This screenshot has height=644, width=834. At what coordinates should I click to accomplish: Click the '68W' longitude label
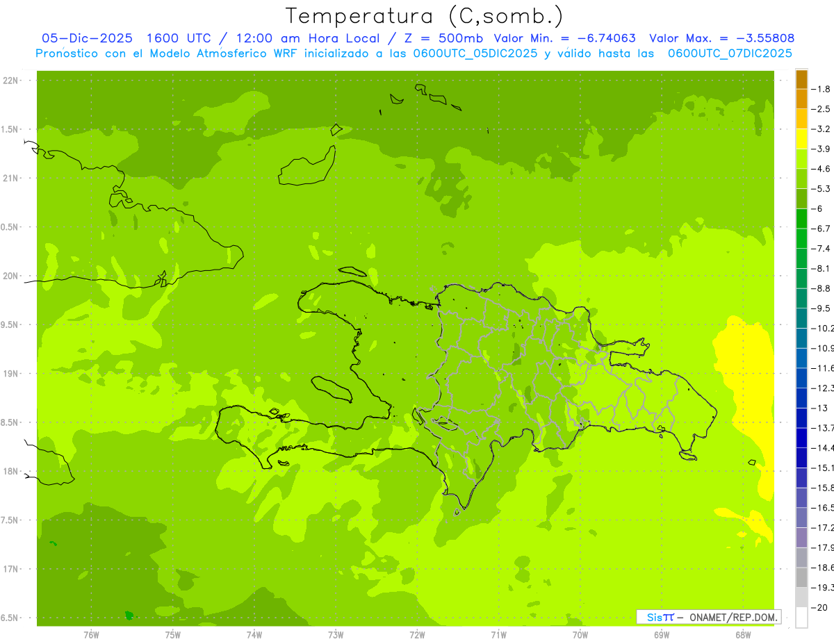point(742,635)
